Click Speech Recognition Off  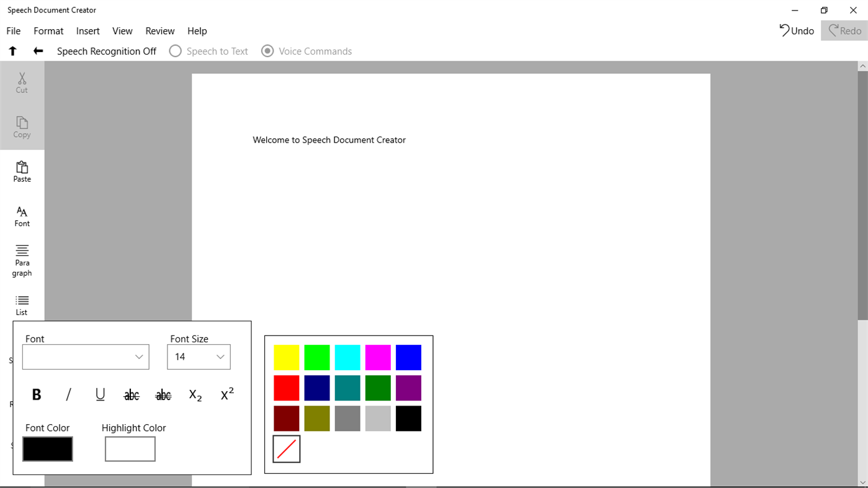point(106,51)
